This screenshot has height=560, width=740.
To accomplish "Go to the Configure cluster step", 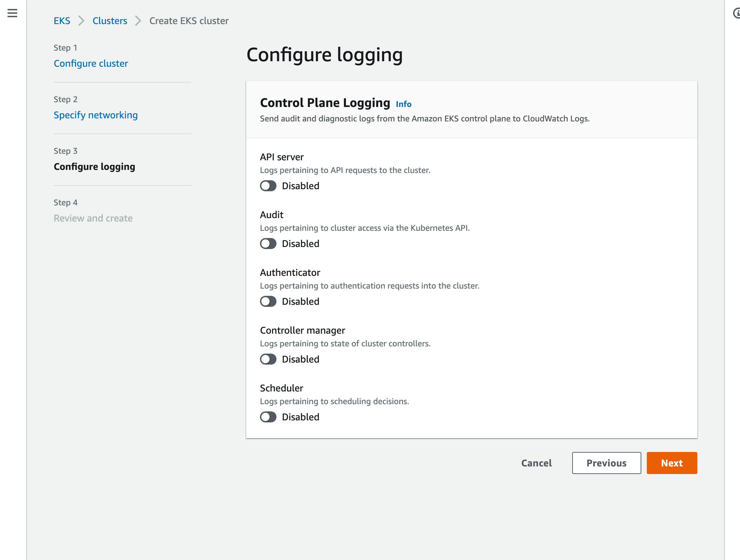I will [91, 63].
